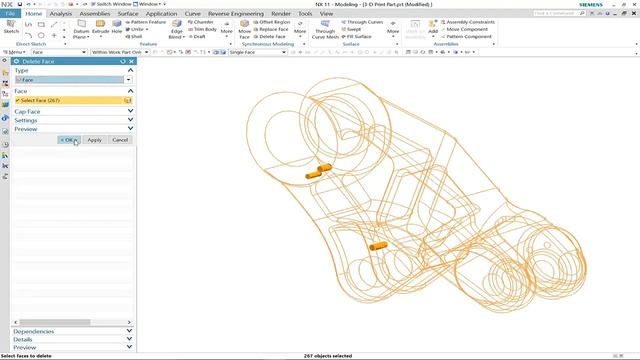Click the Apply button
The image size is (640, 360).
pos(94,140)
